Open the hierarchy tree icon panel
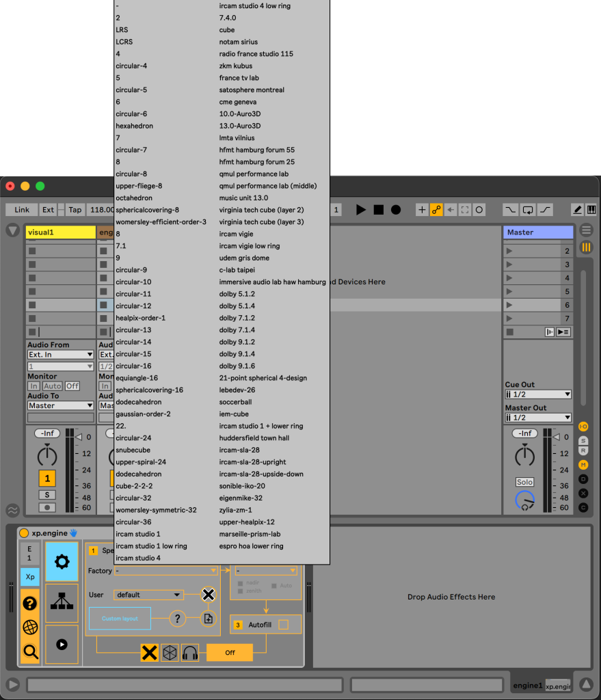Screen dimensions: 601x700 [x=62, y=602]
